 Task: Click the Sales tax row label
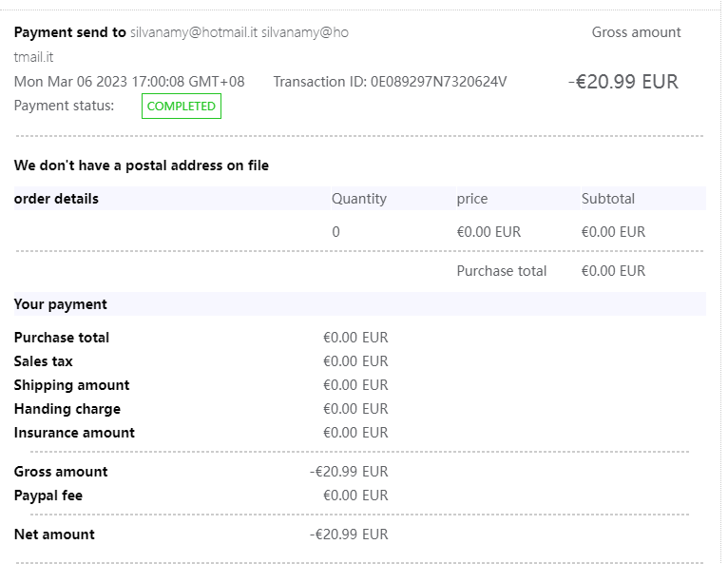[44, 361]
